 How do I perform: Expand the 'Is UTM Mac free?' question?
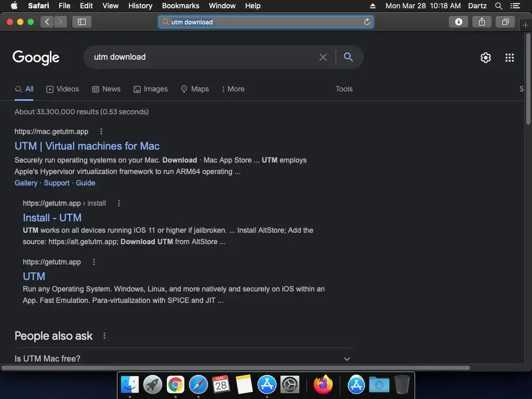(182, 358)
